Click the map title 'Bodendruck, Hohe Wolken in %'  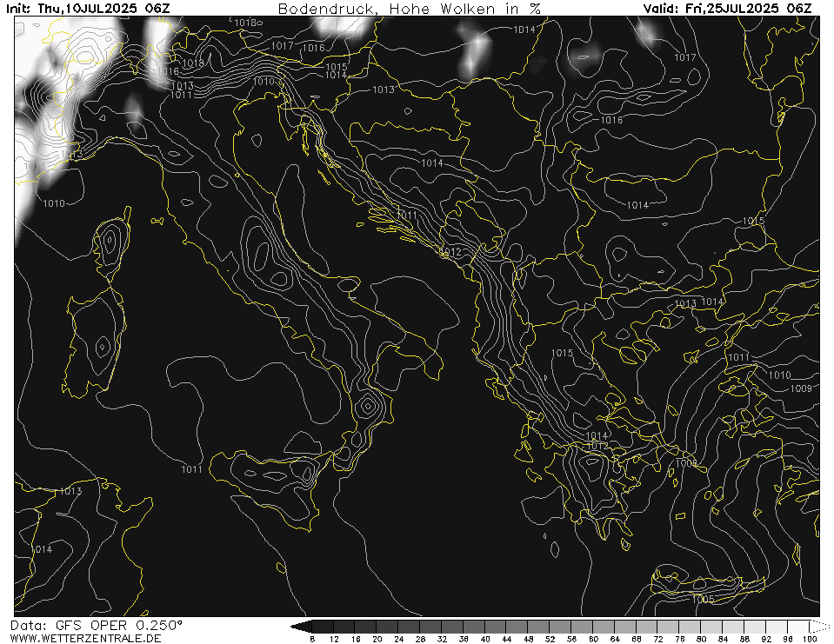point(410,9)
